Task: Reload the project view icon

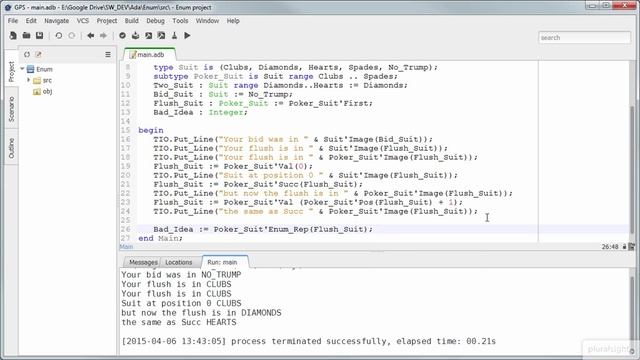Action: (x=27, y=54)
